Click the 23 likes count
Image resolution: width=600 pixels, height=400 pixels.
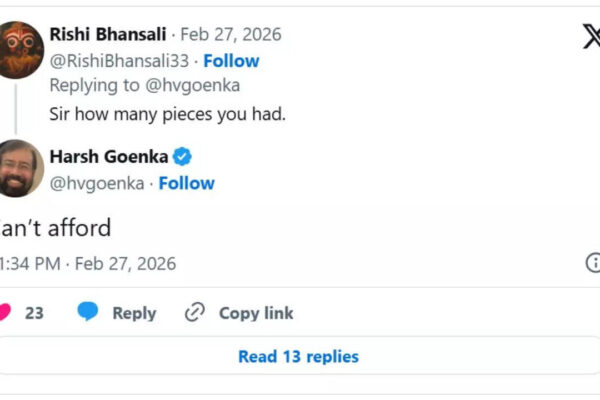click(34, 313)
